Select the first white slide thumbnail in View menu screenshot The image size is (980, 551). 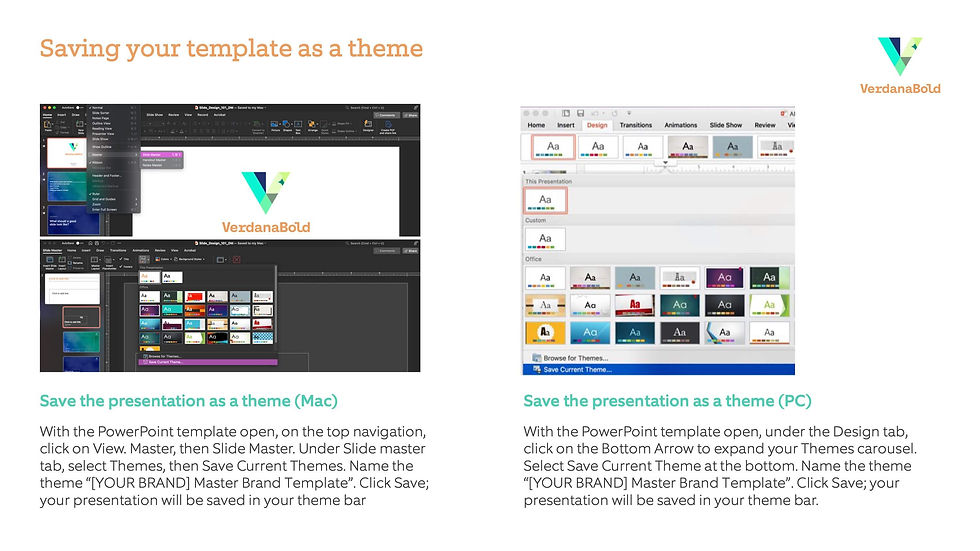pyautogui.click(x=67, y=153)
